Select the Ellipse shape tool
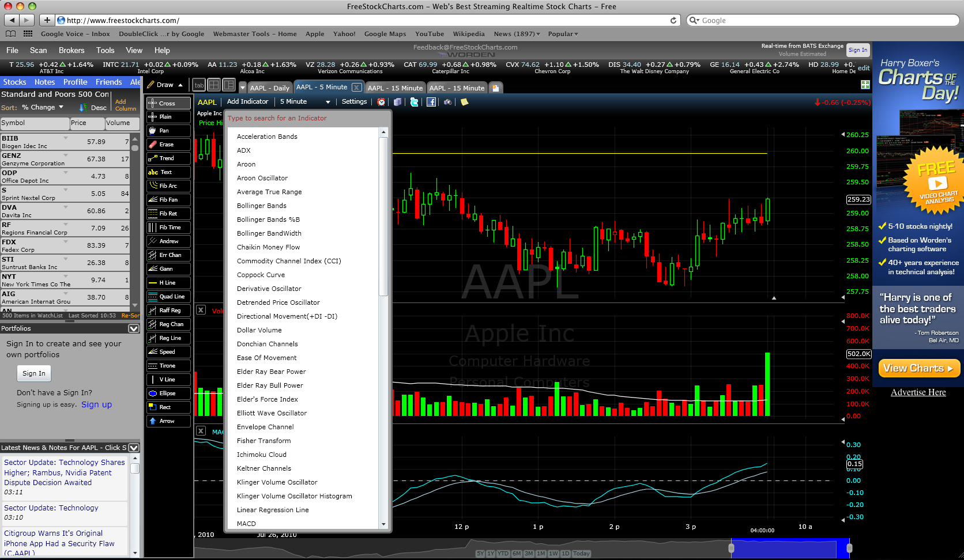 168,393
